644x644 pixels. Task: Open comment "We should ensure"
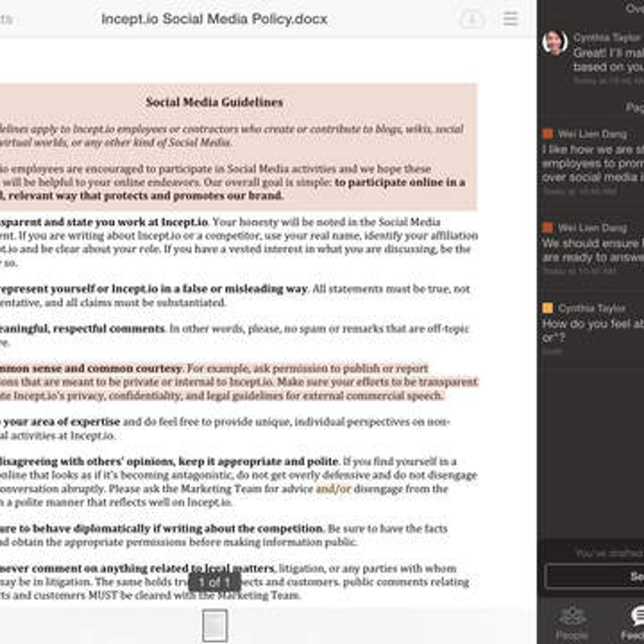593,250
